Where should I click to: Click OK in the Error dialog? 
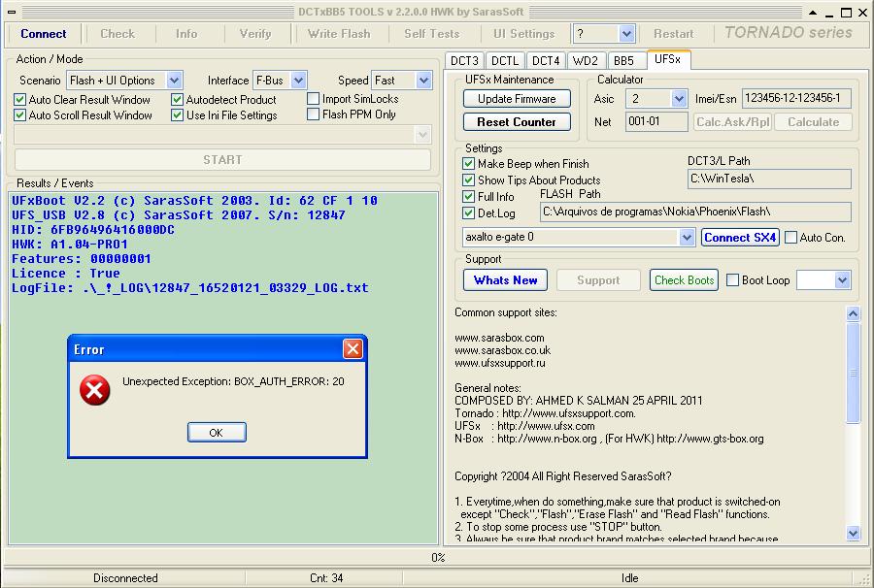coord(217,433)
